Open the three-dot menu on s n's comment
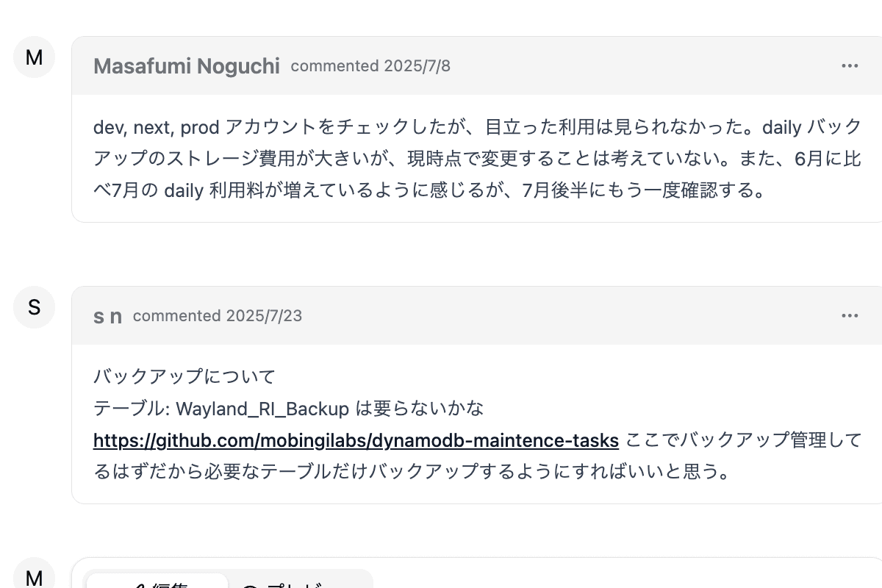Image resolution: width=882 pixels, height=588 pixels. [850, 316]
